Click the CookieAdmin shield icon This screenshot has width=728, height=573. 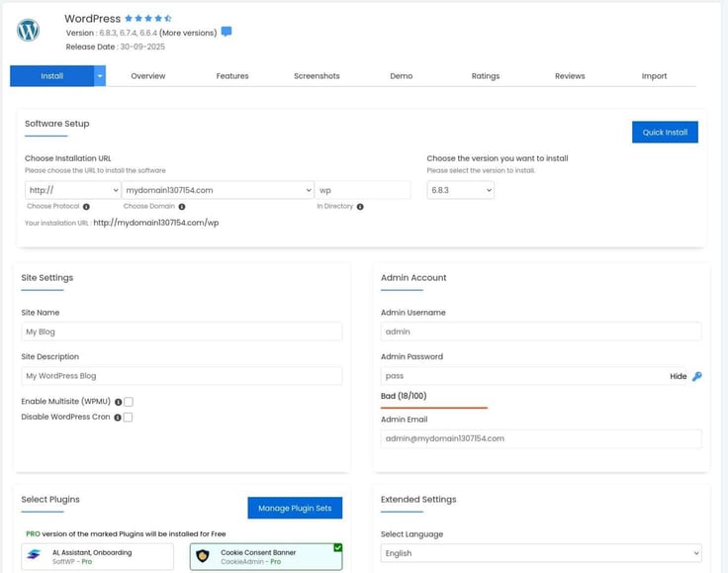pos(203,555)
